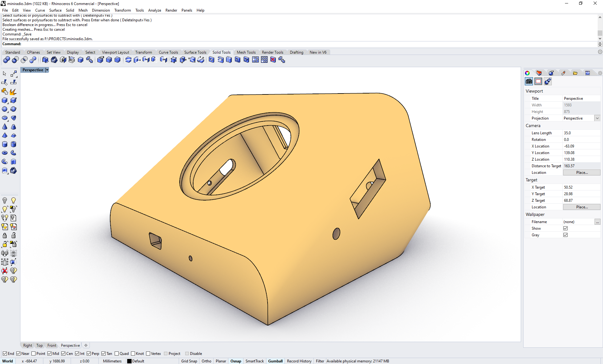
Task: Select the Pyramid tool
Action: (5, 136)
